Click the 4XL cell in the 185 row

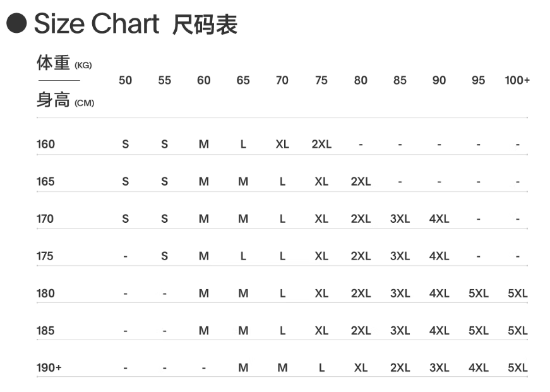[439, 330]
